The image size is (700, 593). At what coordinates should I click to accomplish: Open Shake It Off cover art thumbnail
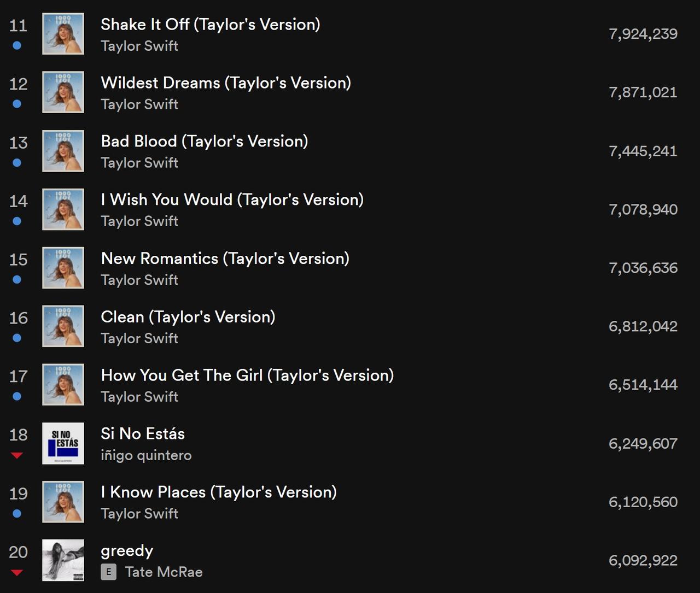63,34
